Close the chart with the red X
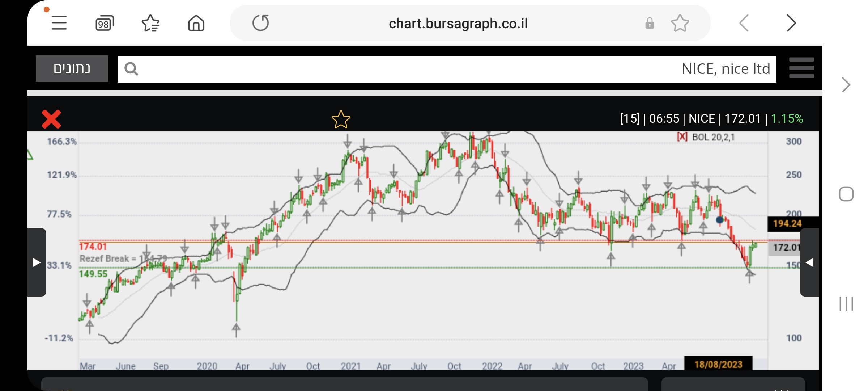The height and width of the screenshot is (391, 868). [x=51, y=119]
